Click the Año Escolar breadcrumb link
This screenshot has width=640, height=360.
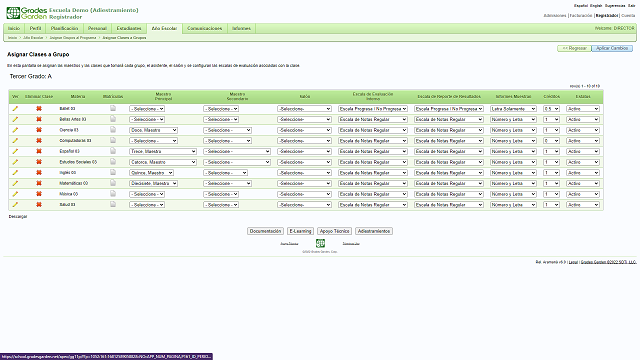(33, 38)
